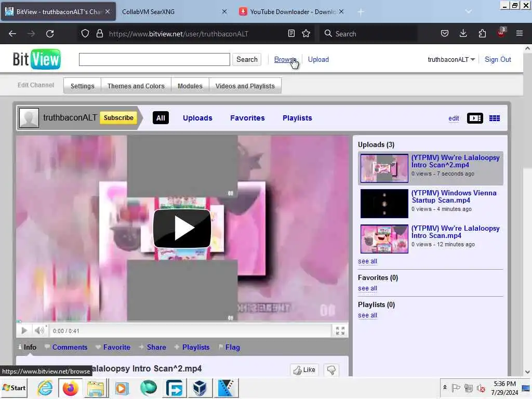Reload the current BitView page

point(50,34)
